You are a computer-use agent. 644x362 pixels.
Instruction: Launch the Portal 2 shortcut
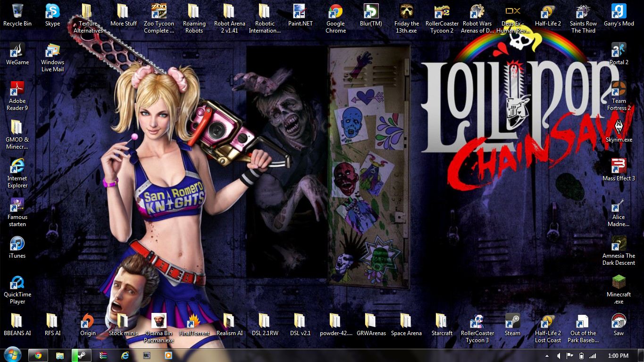(619, 53)
